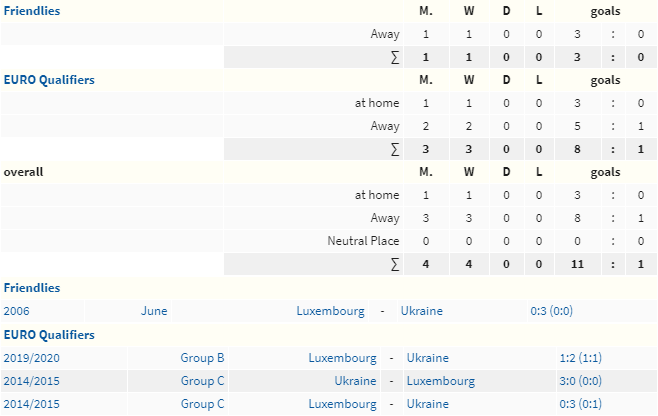View the 0:3 (0:1) match result
Image resolution: width=658 pixels, height=416 pixels.
(580, 404)
